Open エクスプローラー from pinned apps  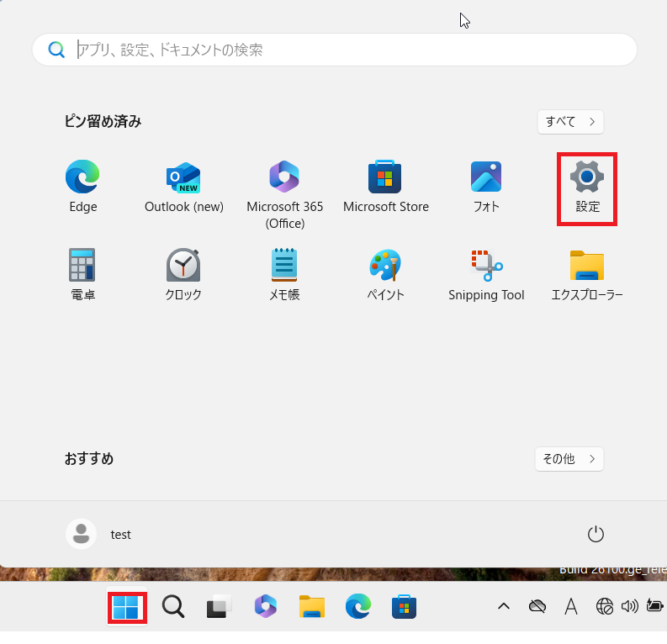587,275
